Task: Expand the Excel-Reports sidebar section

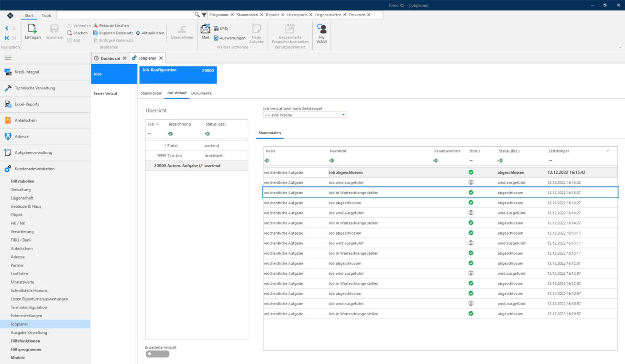Action: [x=45, y=104]
